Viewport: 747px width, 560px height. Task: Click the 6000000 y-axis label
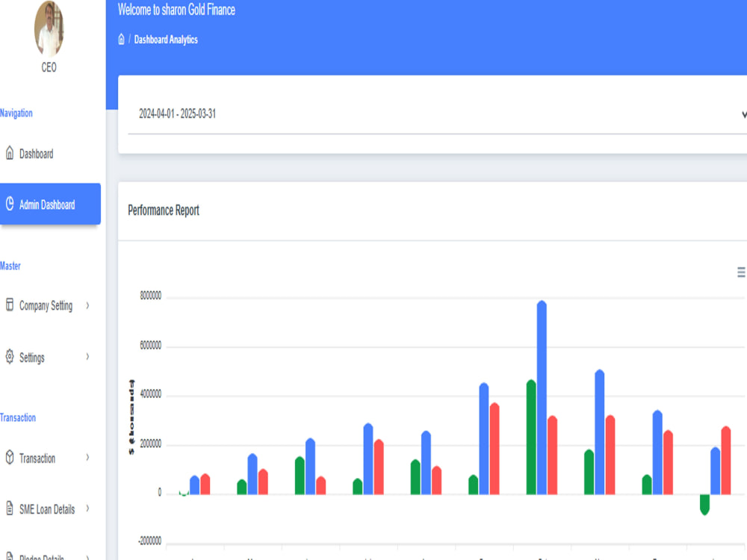point(151,345)
